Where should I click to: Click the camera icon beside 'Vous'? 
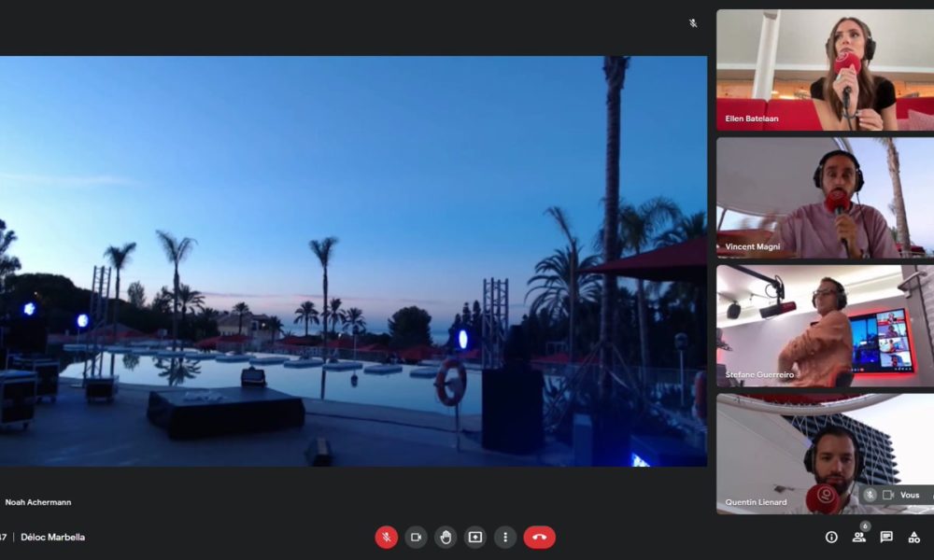pyautogui.click(x=888, y=495)
